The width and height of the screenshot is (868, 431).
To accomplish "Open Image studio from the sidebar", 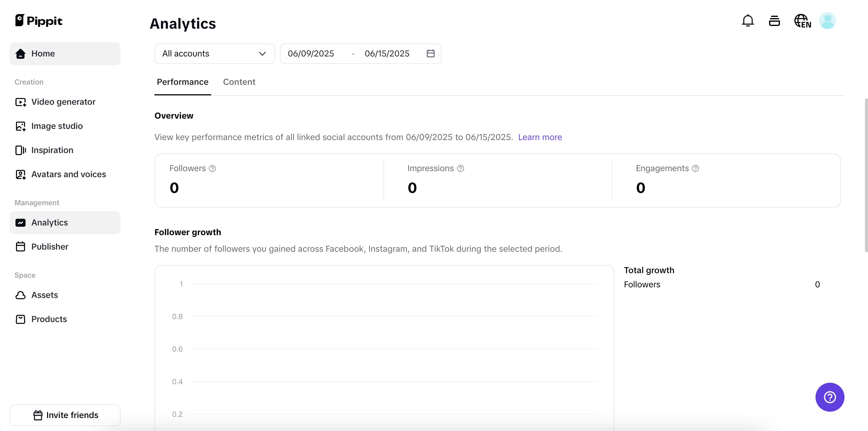I will 57,126.
